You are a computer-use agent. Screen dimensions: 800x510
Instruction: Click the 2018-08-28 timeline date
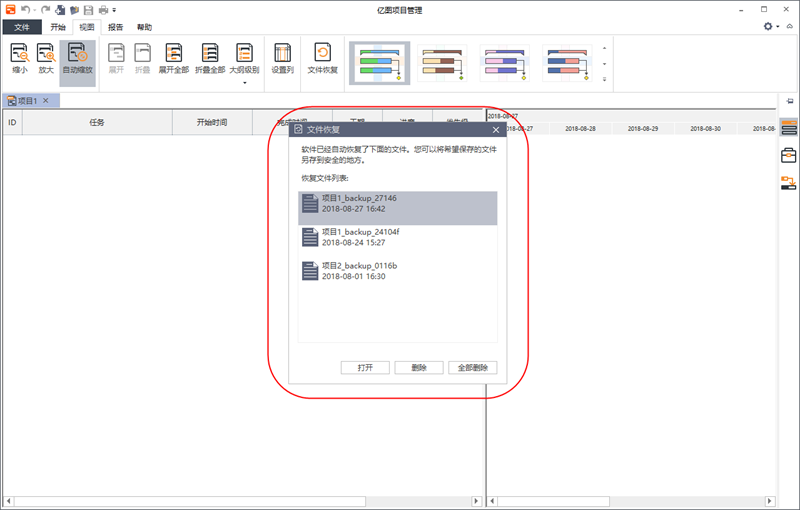pyautogui.click(x=581, y=129)
